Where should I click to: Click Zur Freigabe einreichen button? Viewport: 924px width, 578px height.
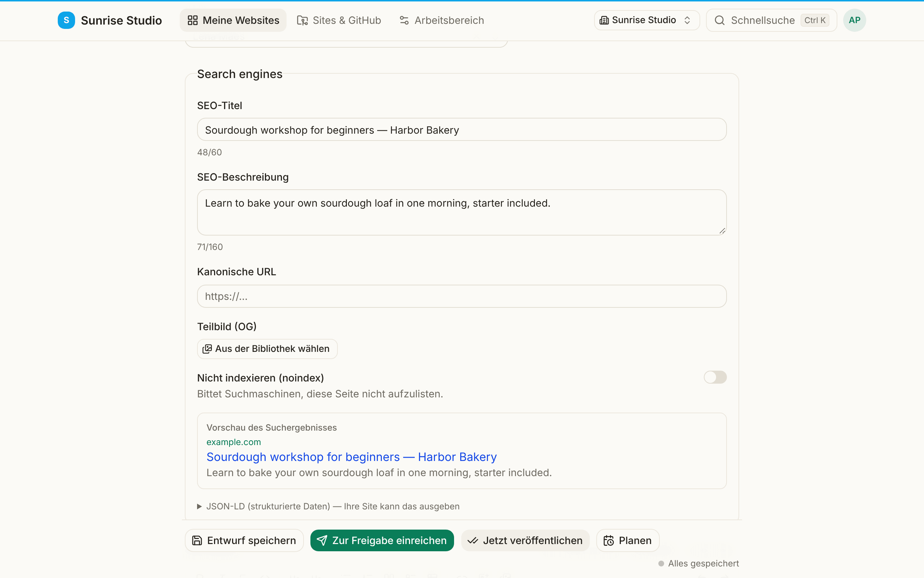382,540
